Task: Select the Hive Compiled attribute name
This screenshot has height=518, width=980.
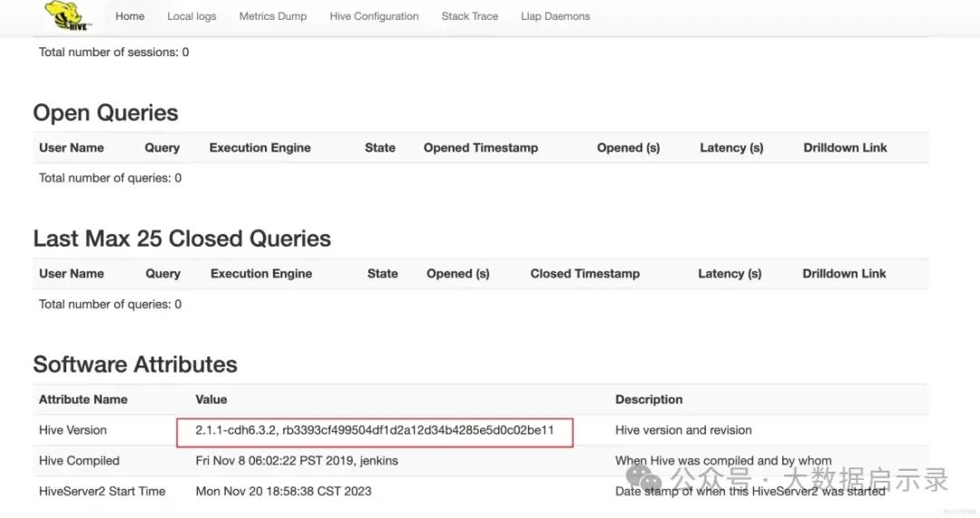Action: click(x=79, y=461)
